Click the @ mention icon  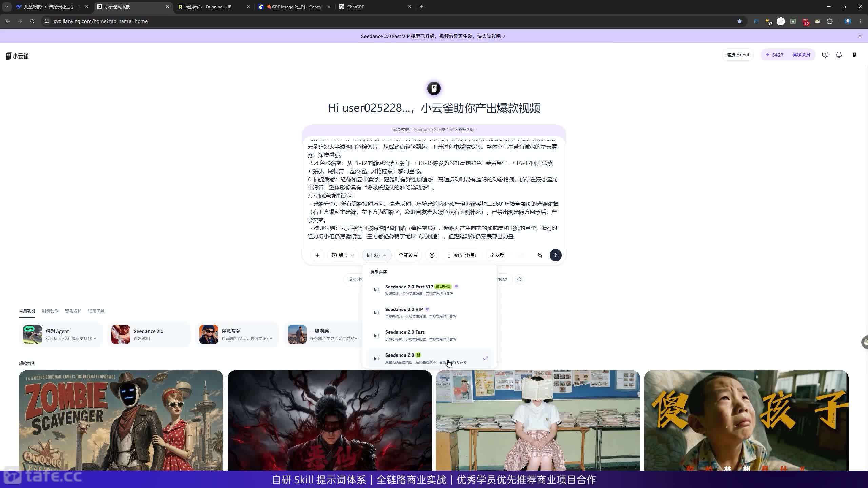[x=432, y=255]
